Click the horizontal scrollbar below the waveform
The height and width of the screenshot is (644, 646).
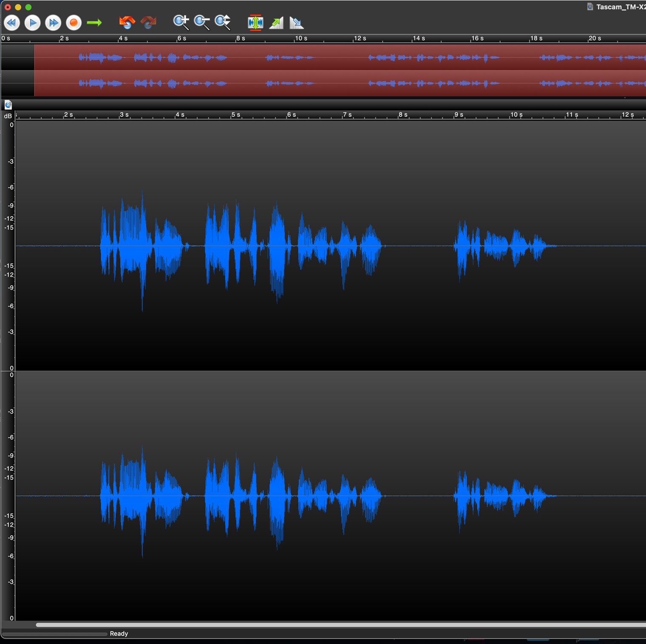coord(341,624)
